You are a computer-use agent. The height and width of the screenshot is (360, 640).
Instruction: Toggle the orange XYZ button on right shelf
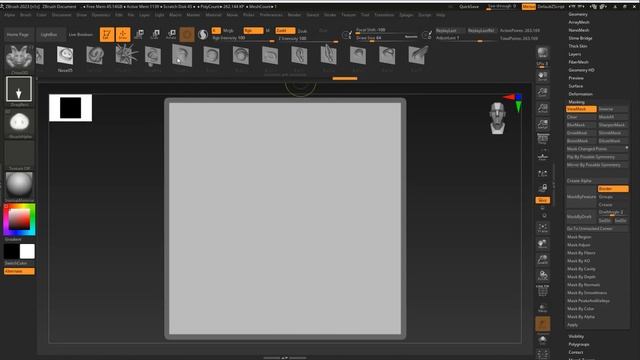click(542, 200)
